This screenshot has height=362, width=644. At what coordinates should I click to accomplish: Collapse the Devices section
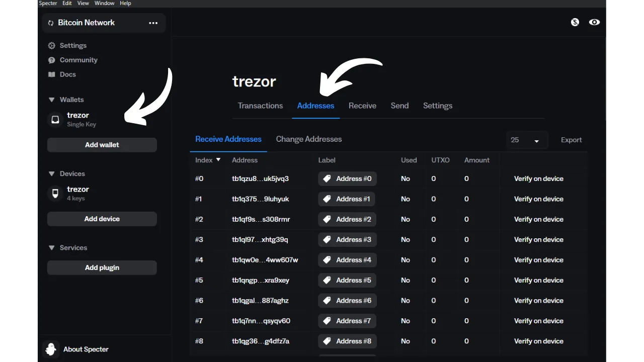coord(51,173)
